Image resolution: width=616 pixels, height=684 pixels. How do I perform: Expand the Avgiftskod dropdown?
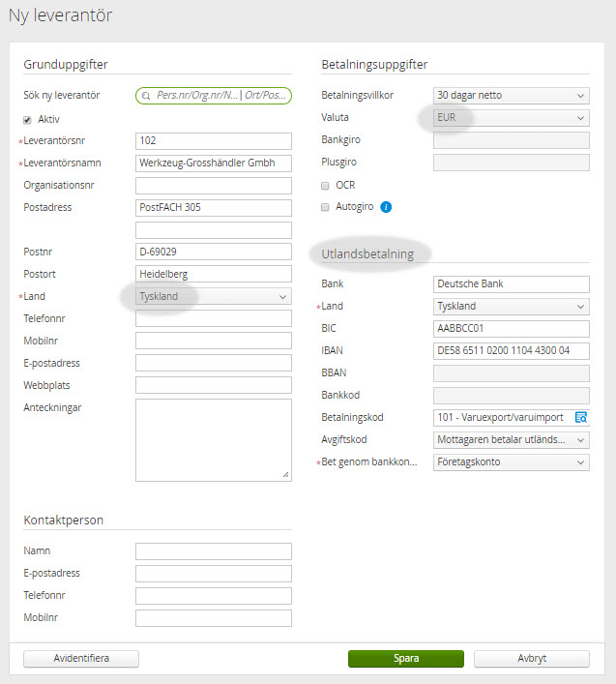(511, 440)
